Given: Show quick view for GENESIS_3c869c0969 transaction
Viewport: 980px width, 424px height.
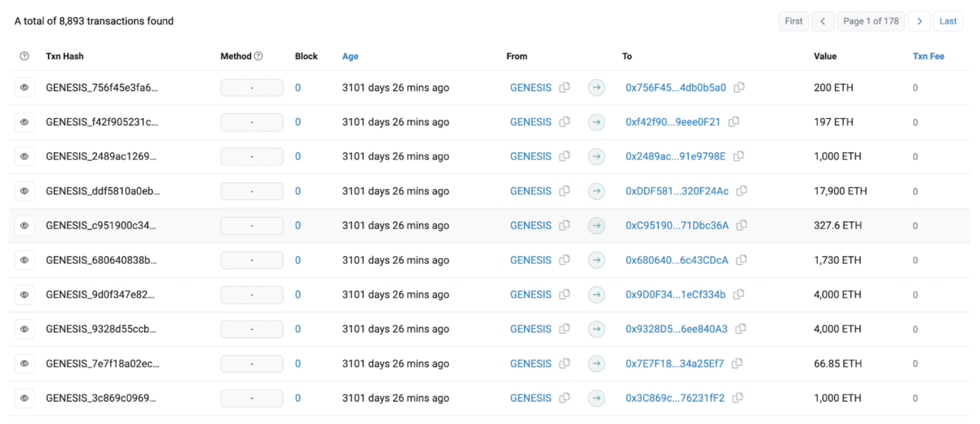Looking at the screenshot, I should coord(24,398).
